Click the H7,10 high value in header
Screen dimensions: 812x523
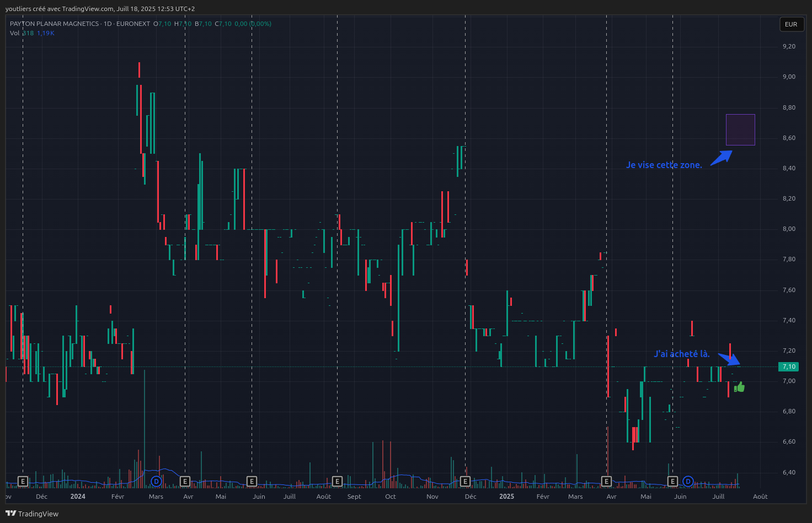tap(183, 24)
